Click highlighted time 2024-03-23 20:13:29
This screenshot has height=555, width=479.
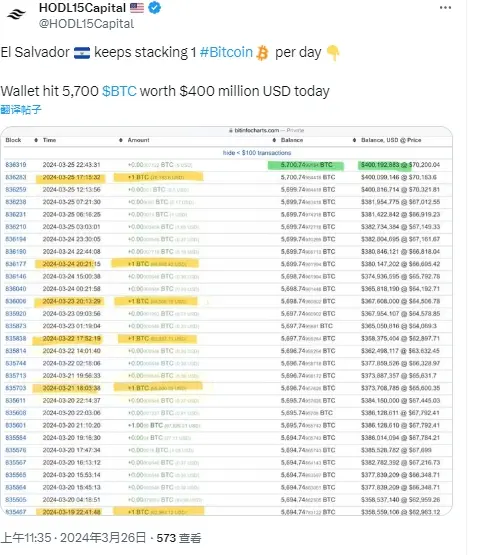point(72,301)
